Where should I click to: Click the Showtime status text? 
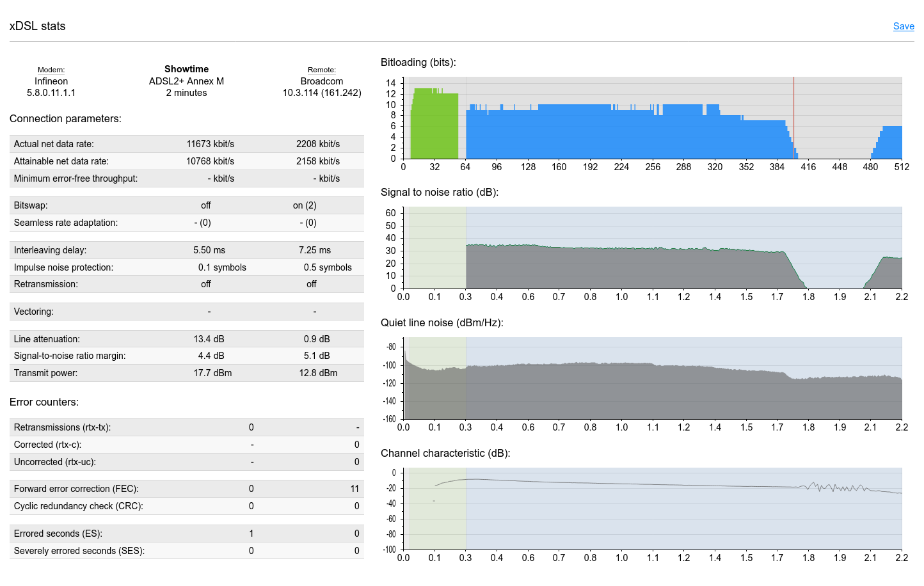click(x=186, y=69)
